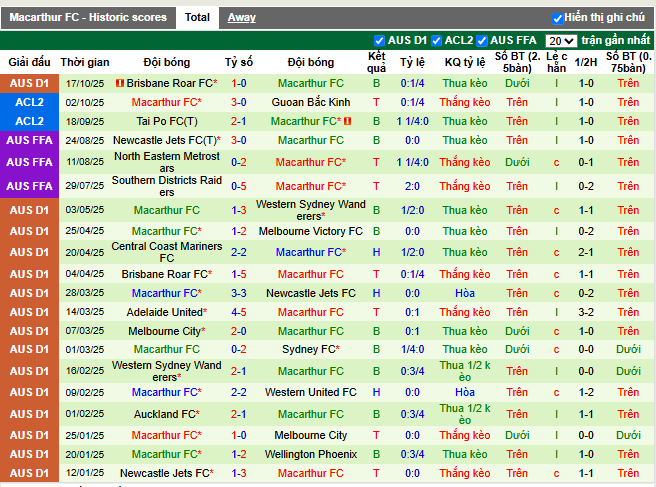Image resolution: width=656 pixels, height=487 pixels.
Task: Open the Wellington Phoenix team link
Action: (310, 454)
